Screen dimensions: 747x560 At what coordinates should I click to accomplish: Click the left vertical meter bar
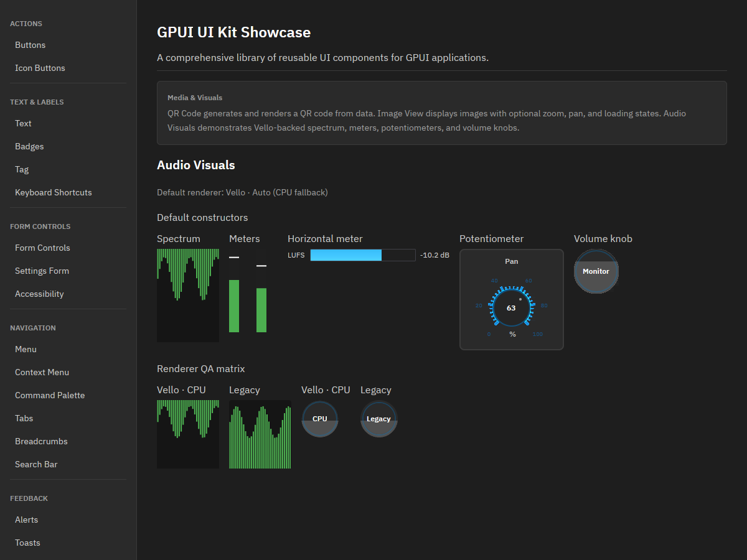[x=234, y=291]
